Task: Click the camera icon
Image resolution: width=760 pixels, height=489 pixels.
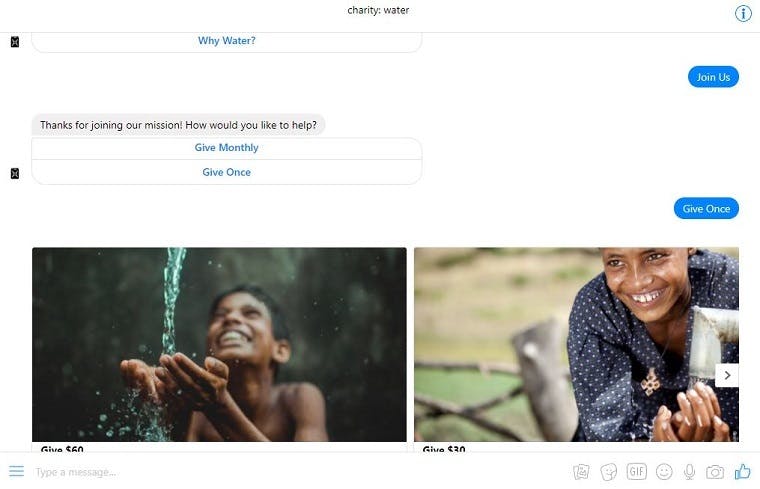Action: click(x=715, y=472)
